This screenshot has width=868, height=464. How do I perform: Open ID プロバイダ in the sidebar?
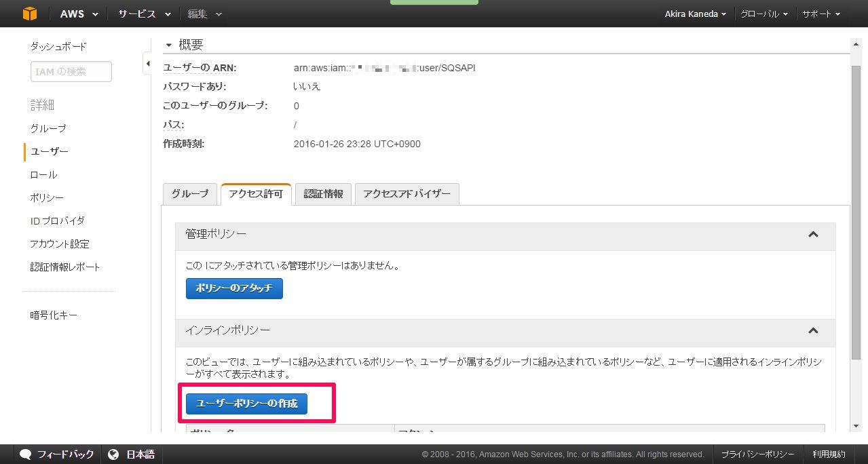click(x=57, y=220)
